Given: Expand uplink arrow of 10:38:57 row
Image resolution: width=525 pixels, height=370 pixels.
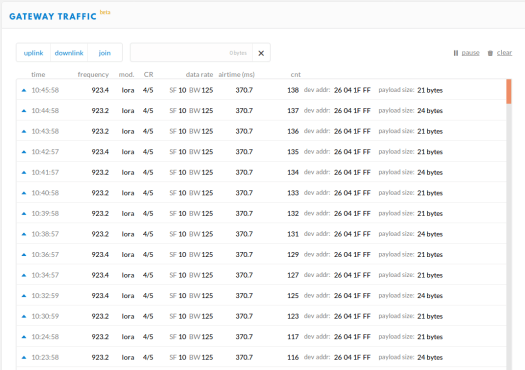Looking at the screenshot, I should click(x=24, y=234).
